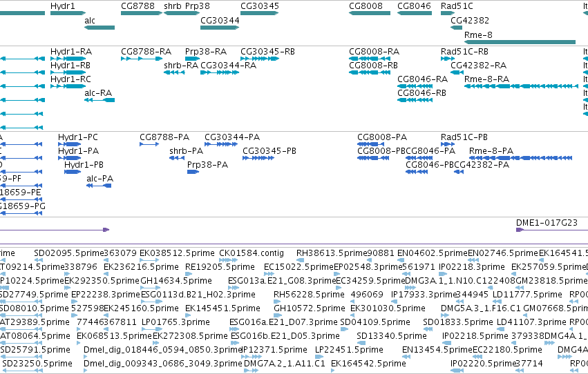The height and width of the screenshot is (374, 588).
Task: Click protein CG30344-PA
Action: [x=232, y=137]
